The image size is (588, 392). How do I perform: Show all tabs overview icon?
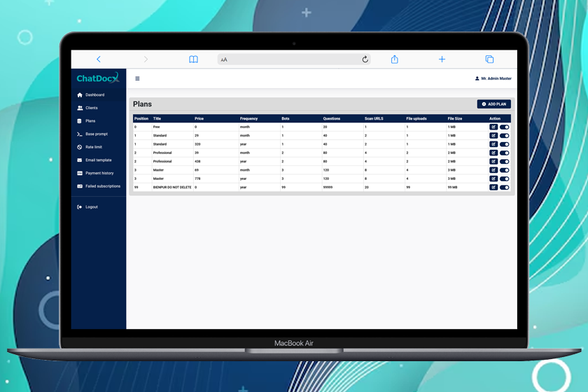click(x=489, y=59)
